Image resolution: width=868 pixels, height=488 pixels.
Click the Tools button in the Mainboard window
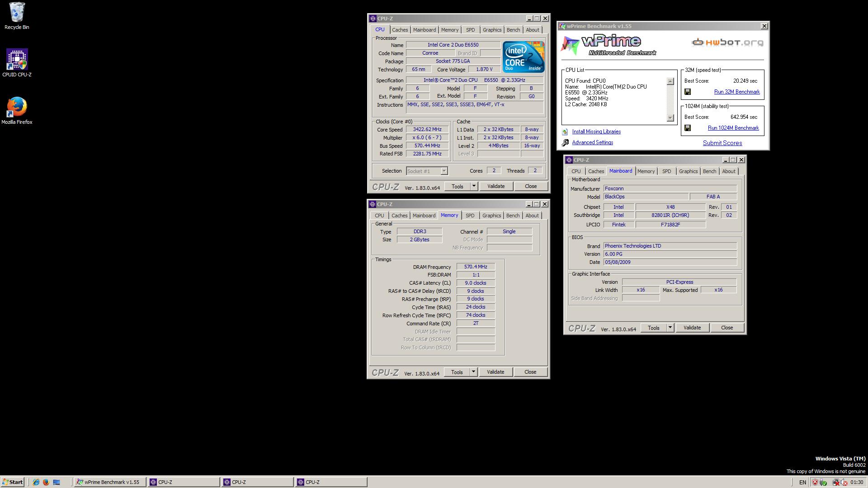click(653, 328)
